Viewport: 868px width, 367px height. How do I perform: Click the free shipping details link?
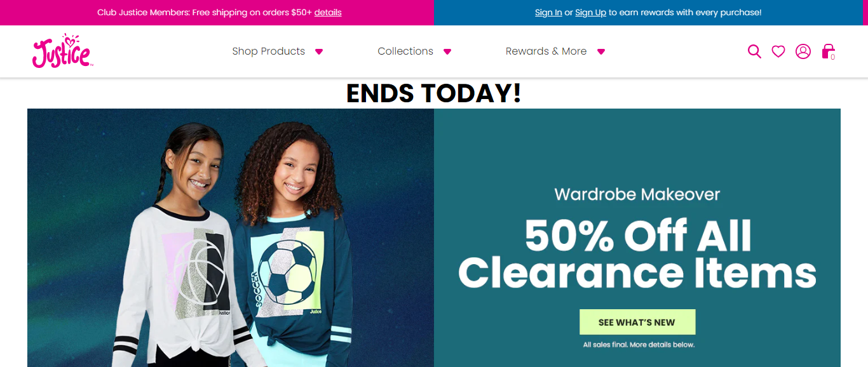pos(328,12)
